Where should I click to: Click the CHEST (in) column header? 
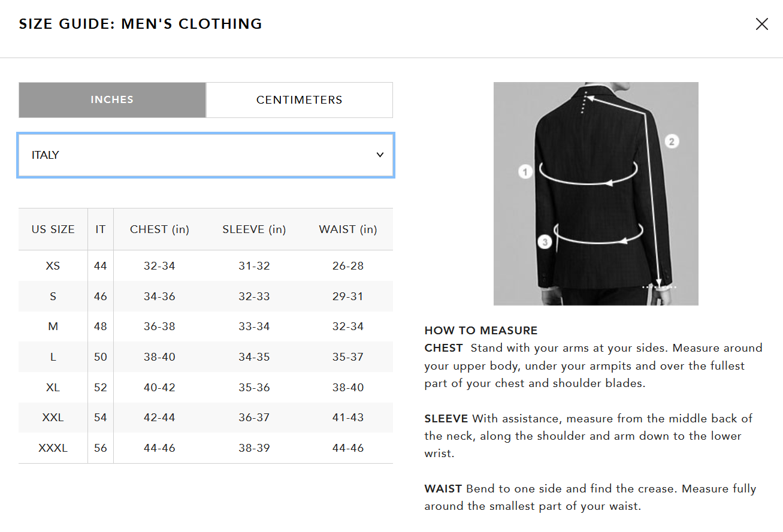pos(159,229)
